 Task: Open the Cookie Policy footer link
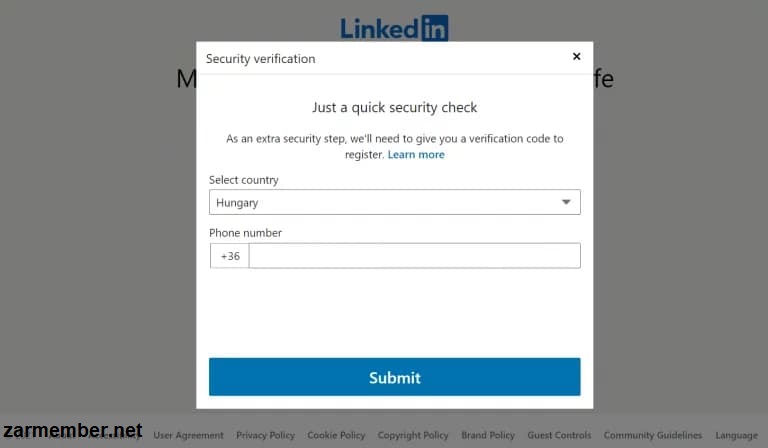[x=336, y=435]
